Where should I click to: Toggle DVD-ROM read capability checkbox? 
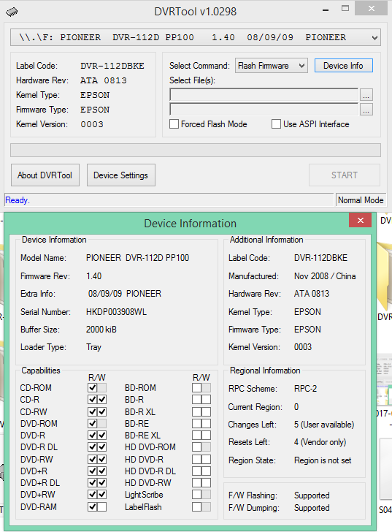93,423
